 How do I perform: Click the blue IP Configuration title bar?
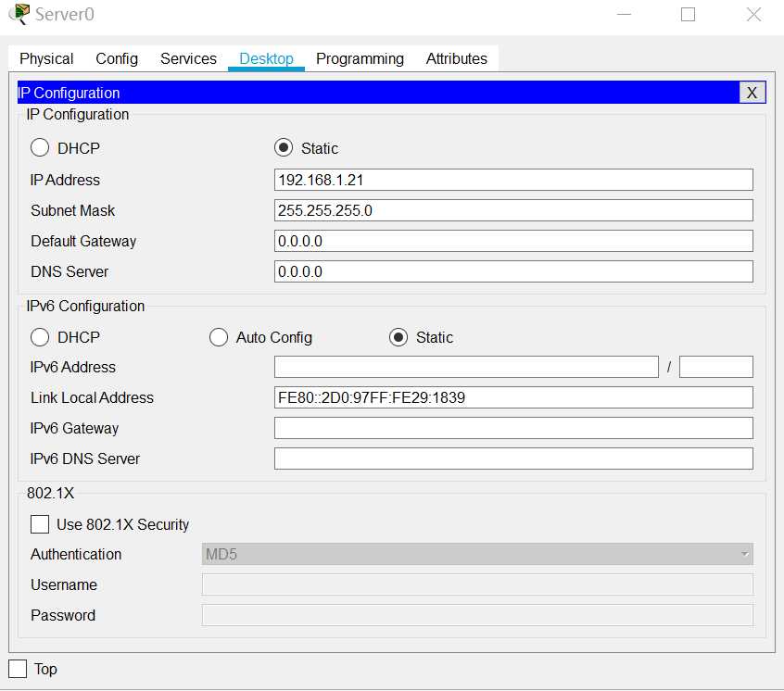(x=378, y=93)
